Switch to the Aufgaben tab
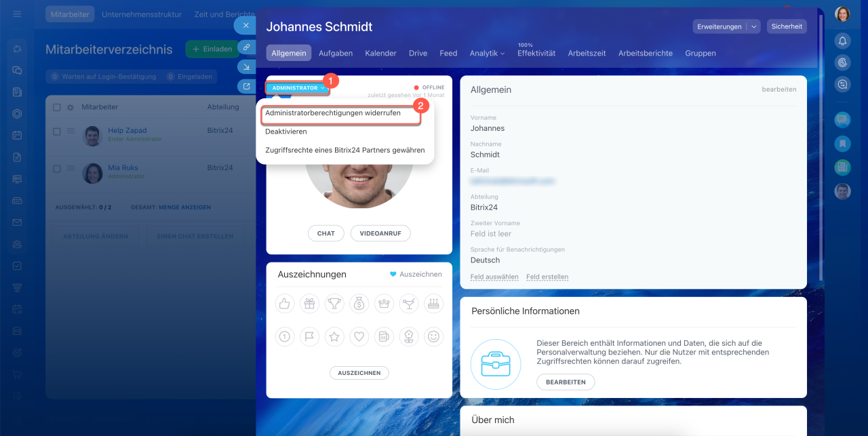This screenshot has height=436, width=868. 335,53
